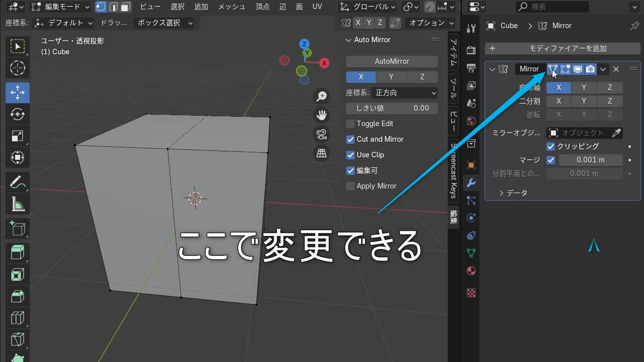Switch to face select mode icon
Screen dimensions: 644x362
[x=125, y=7]
